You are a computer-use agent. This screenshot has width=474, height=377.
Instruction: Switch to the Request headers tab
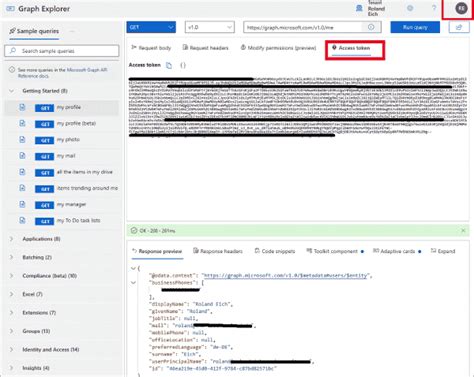pyautogui.click(x=205, y=48)
